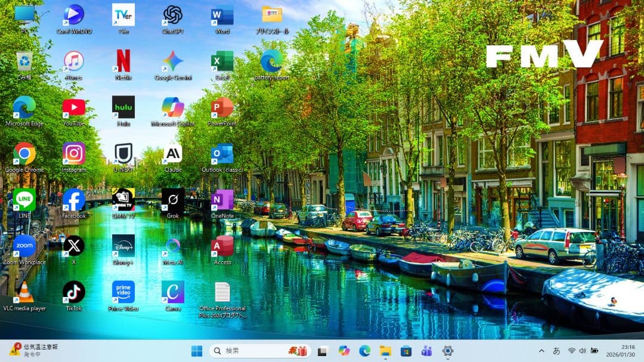
Task: Launch Zoom Workplace
Action: tap(24, 246)
